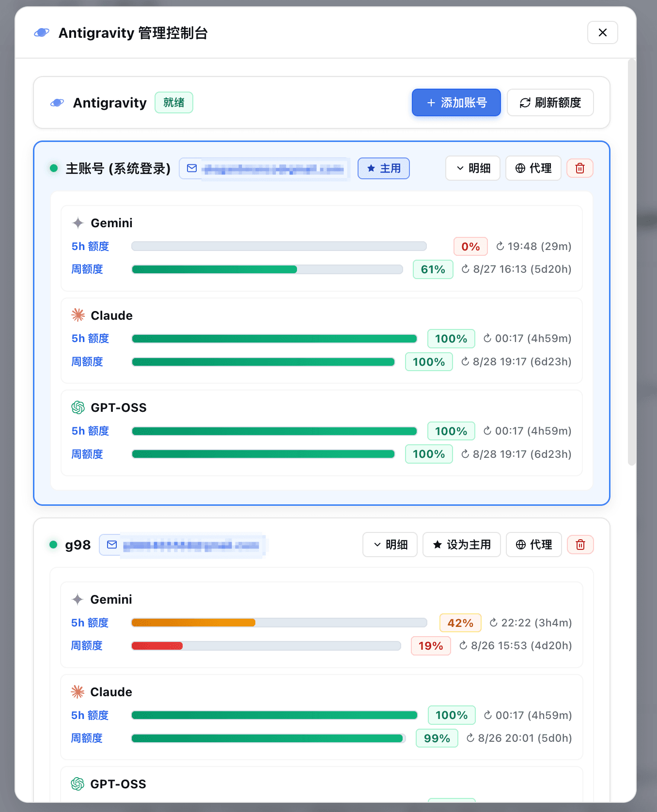The height and width of the screenshot is (812, 657).
Task: Expand 明细 details for the main account
Action: click(x=473, y=168)
